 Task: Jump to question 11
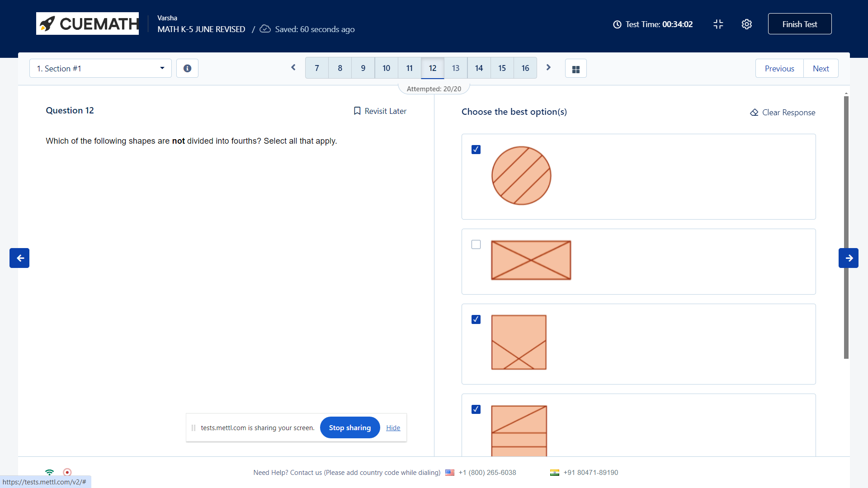tap(410, 68)
